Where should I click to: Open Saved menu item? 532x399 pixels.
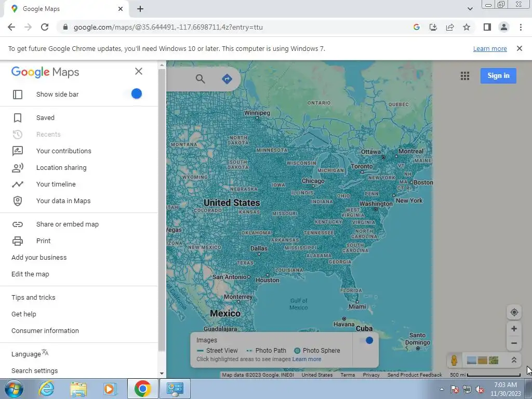coord(45,118)
